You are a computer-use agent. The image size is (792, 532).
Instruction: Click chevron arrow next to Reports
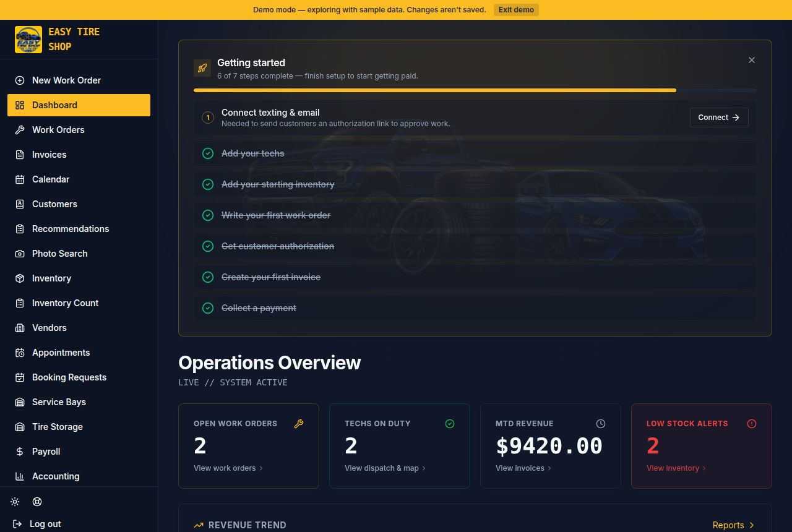tap(752, 525)
